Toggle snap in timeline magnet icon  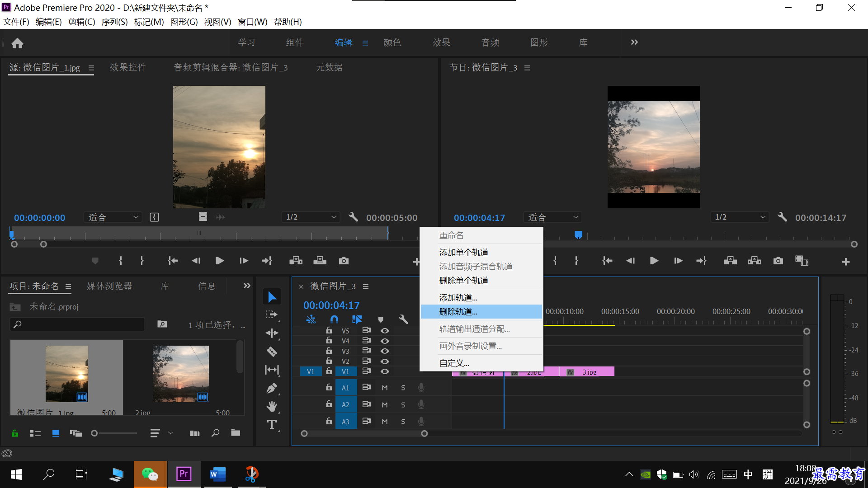point(334,319)
